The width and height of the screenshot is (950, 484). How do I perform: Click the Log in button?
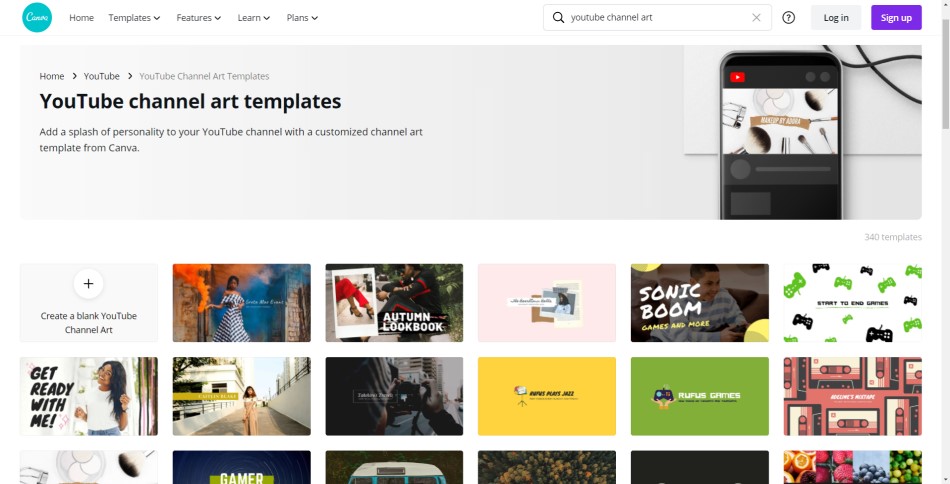pyautogui.click(x=836, y=18)
